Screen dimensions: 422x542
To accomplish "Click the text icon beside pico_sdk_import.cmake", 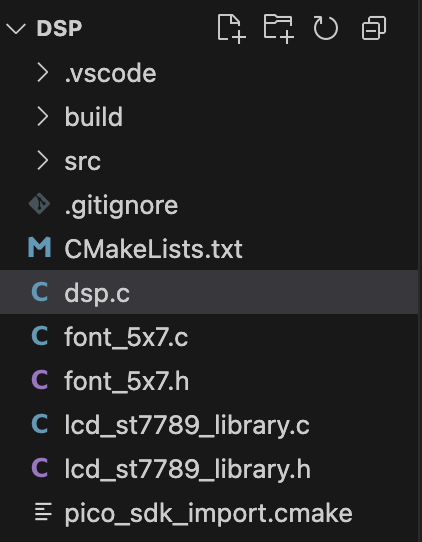I will tap(43, 512).
